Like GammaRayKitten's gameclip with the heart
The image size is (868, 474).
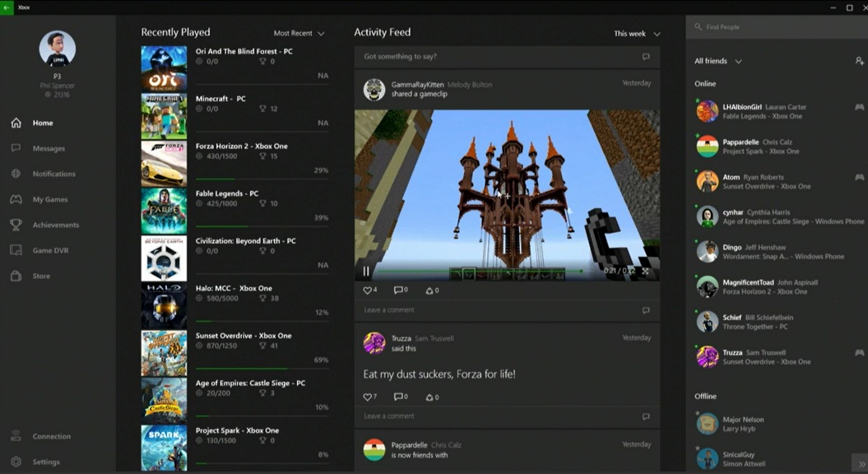[368, 290]
